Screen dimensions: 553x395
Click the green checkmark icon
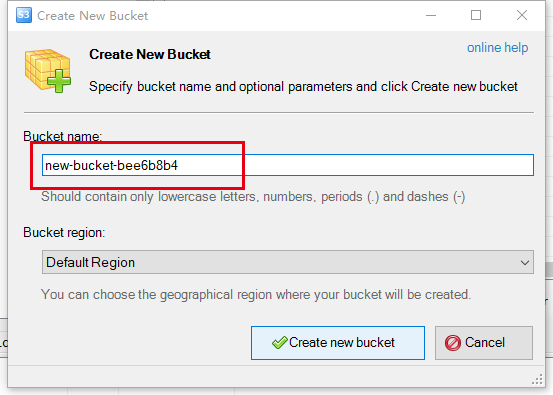click(280, 342)
